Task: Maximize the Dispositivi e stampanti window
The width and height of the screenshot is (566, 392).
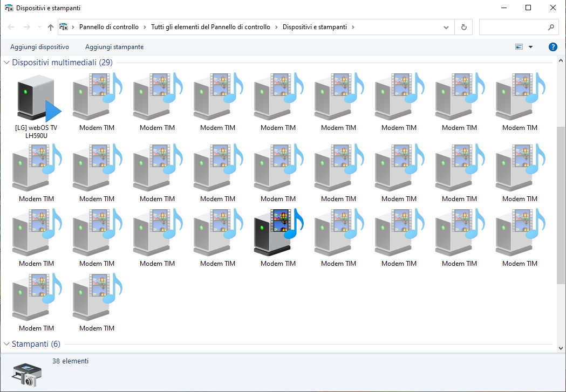Action: pyautogui.click(x=528, y=8)
